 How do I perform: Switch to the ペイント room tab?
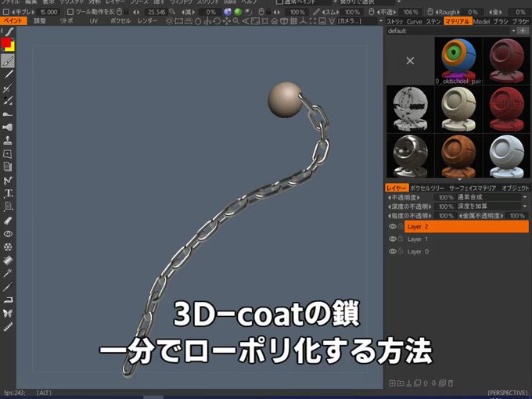pyautogui.click(x=13, y=21)
